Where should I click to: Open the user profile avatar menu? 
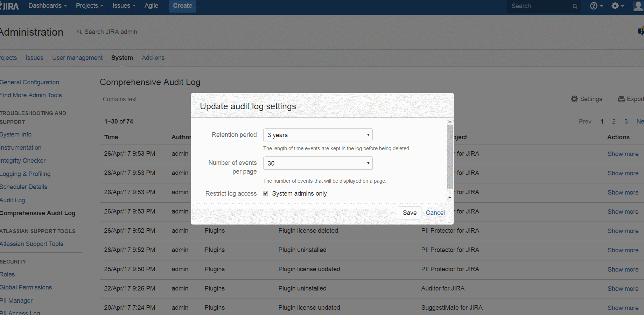pos(638,6)
